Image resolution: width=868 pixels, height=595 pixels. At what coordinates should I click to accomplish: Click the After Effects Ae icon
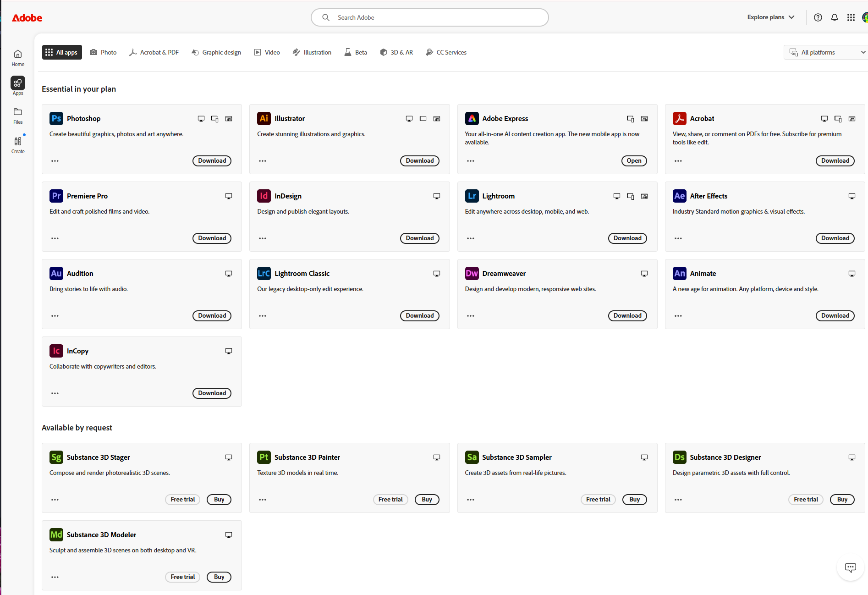(x=680, y=196)
